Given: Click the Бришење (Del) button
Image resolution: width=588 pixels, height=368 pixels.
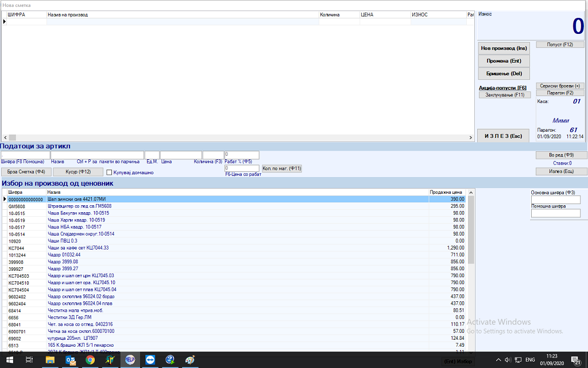Looking at the screenshot, I should (504, 73).
